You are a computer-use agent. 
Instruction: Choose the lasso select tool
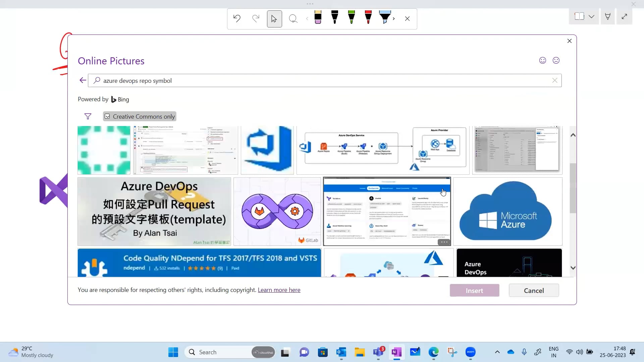pos(293,19)
